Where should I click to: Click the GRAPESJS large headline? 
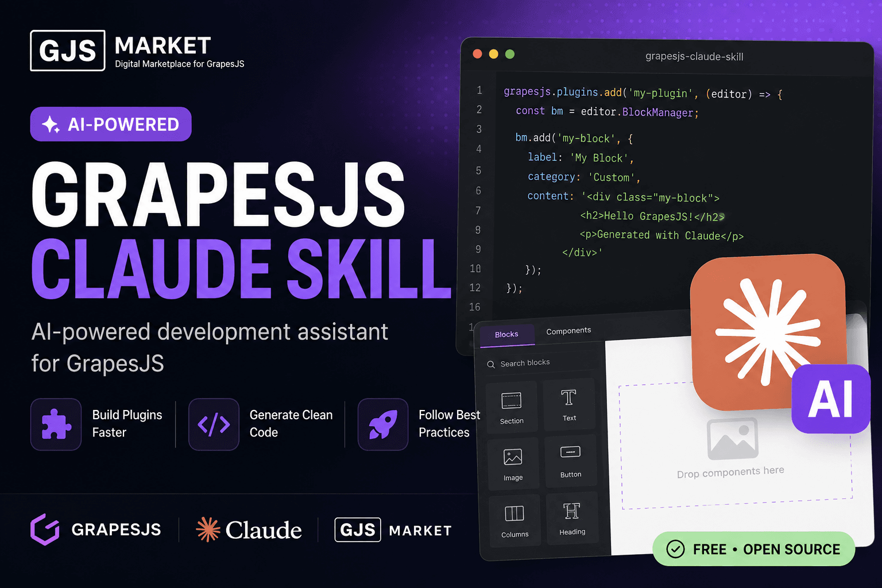pyautogui.click(x=219, y=195)
